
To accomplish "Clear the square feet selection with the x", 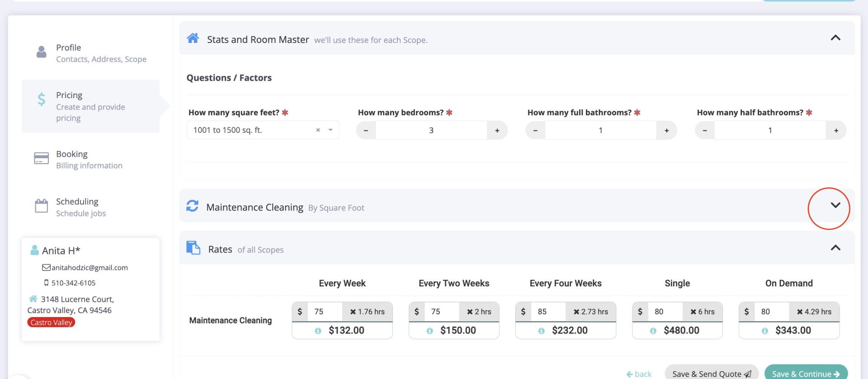I will [x=318, y=130].
